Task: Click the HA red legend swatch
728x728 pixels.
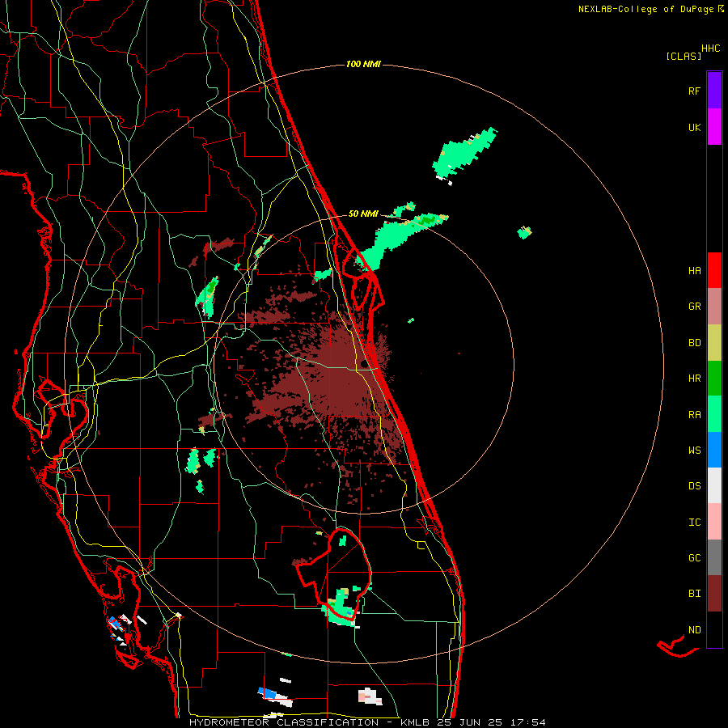Action: click(714, 270)
